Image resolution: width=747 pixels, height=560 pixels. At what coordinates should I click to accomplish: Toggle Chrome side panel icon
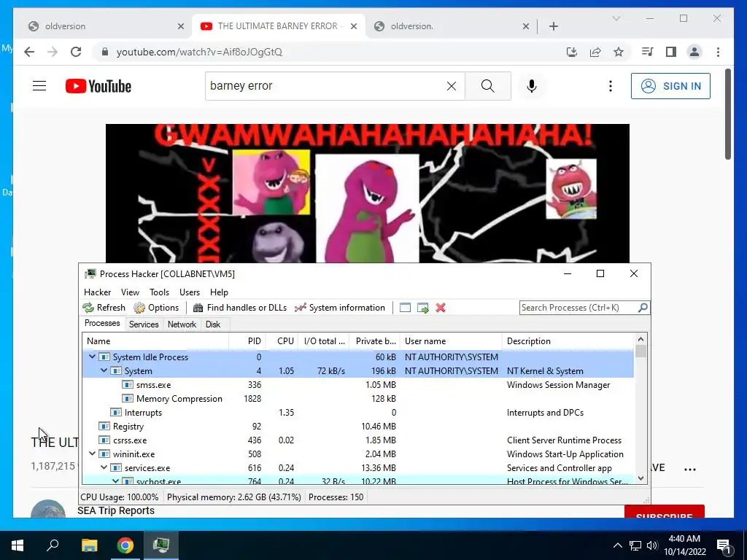point(671,52)
